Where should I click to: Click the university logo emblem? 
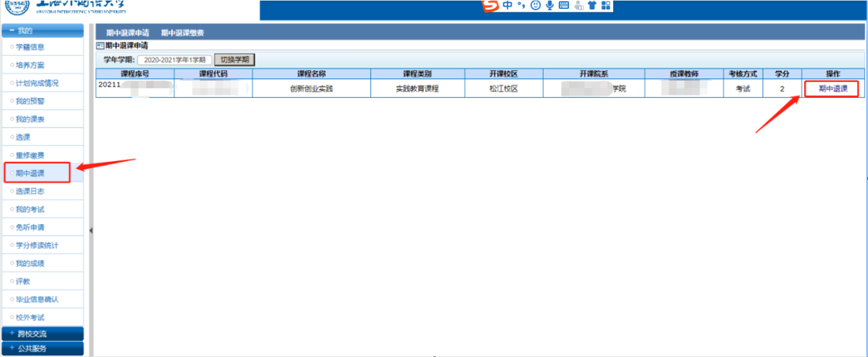(17, 6)
